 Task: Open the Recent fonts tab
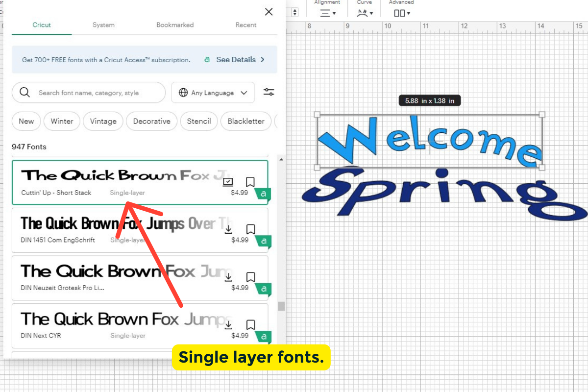pyautogui.click(x=246, y=25)
